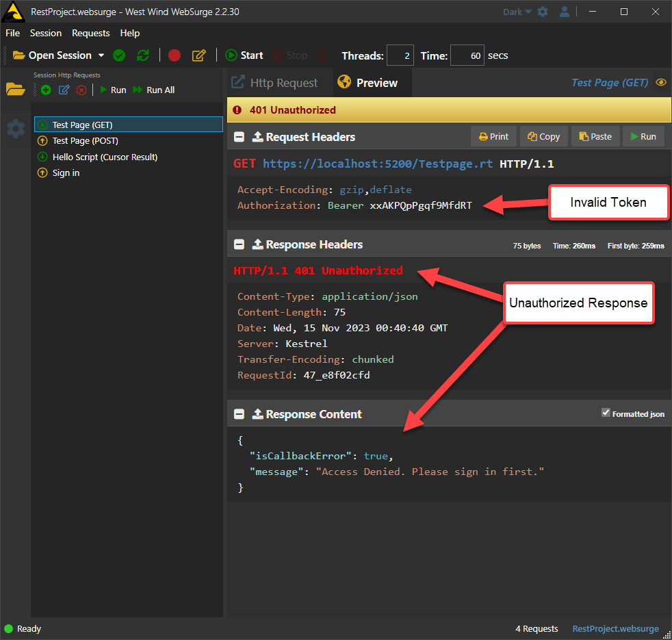This screenshot has height=640, width=672.
Task: Click the red record capture icon
Action: (175, 55)
